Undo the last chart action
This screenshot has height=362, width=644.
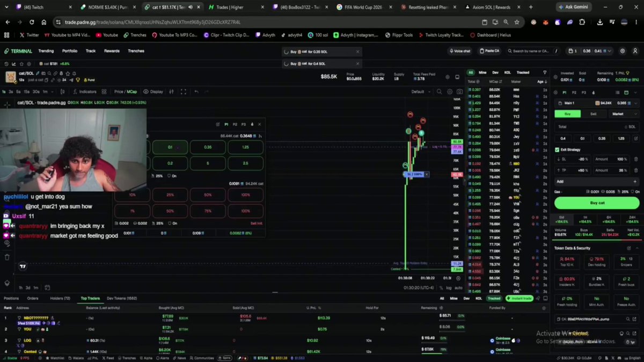196,92
